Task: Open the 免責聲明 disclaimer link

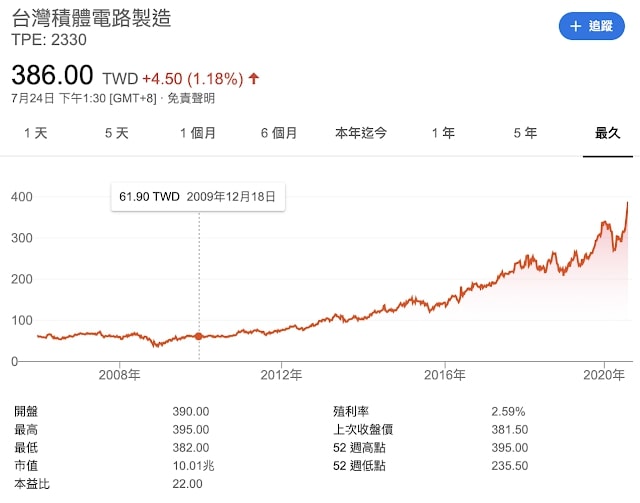Action: pyautogui.click(x=191, y=98)
